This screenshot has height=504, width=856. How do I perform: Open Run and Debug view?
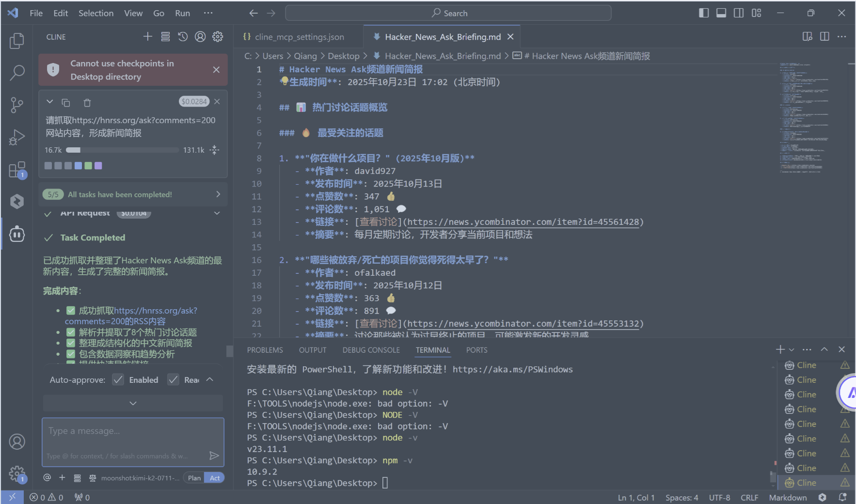[x=17, y=137]
